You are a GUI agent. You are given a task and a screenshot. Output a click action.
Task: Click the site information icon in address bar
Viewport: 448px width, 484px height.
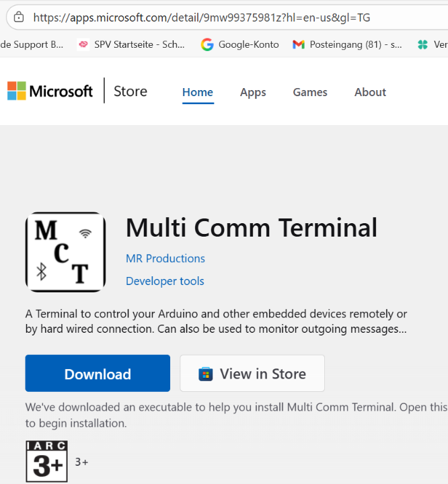19,17
